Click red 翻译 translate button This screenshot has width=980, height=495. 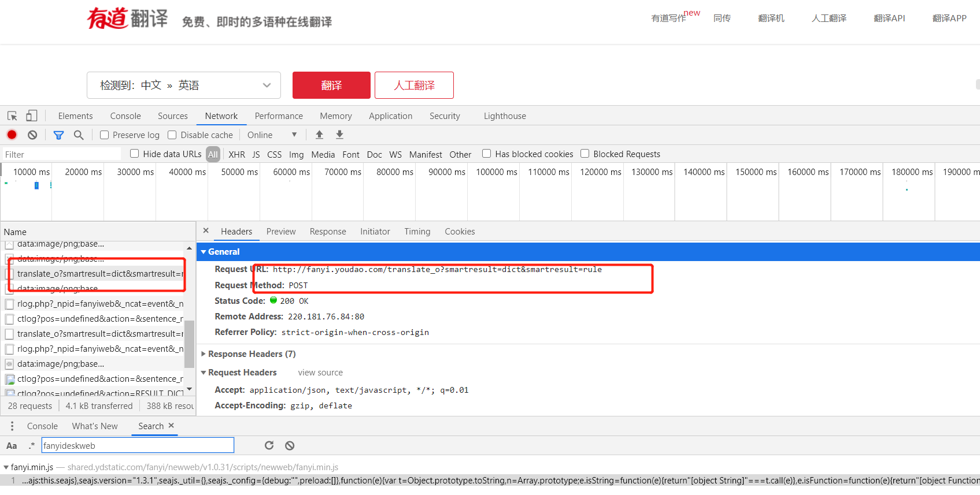coord(331,85)
